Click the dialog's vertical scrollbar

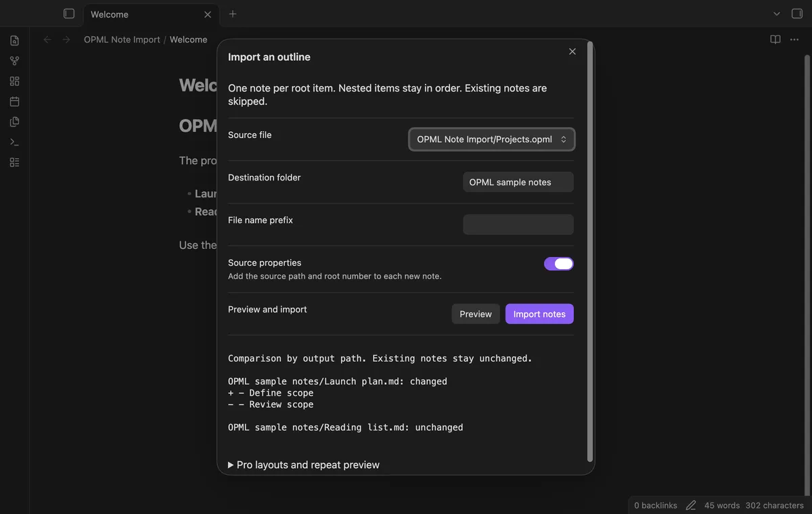pyautogui.click(x=590, y=252)
